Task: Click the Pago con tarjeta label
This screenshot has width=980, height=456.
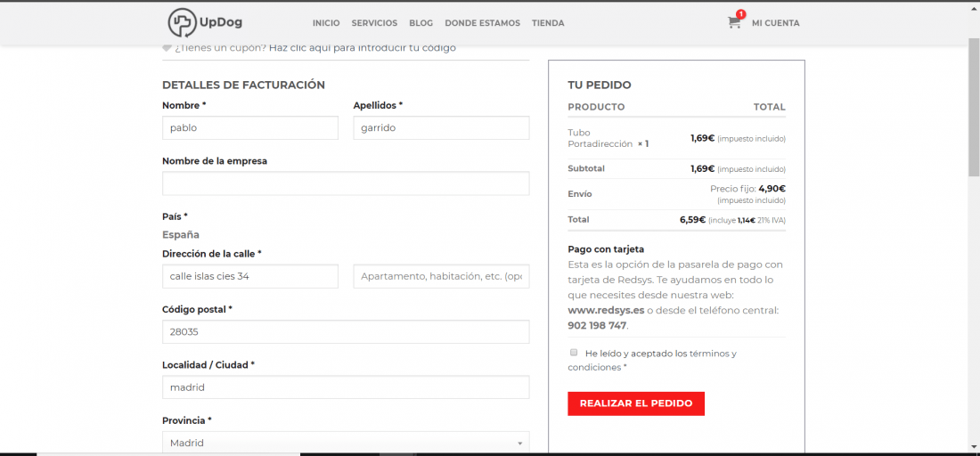Action: click(606, 248)
